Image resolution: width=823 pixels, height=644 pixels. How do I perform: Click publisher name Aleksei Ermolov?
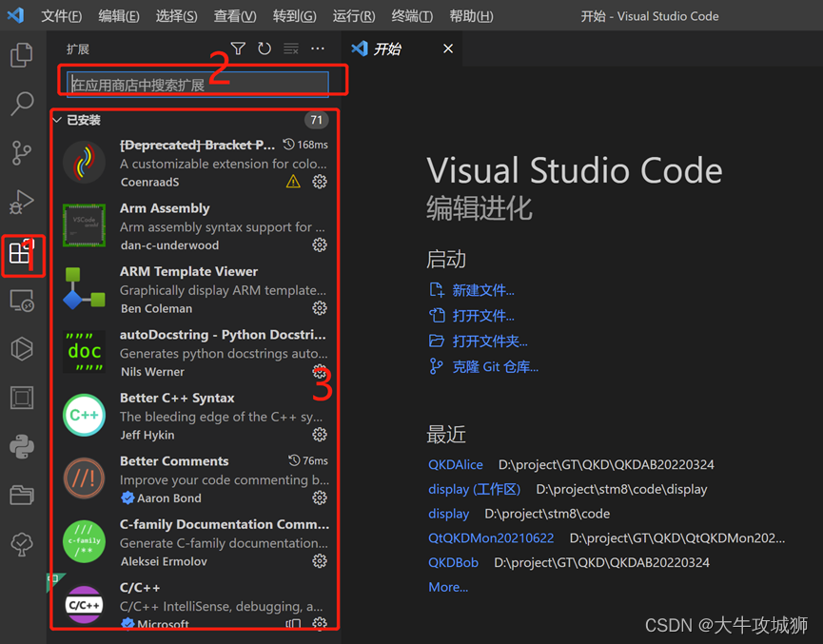point(165,561)
